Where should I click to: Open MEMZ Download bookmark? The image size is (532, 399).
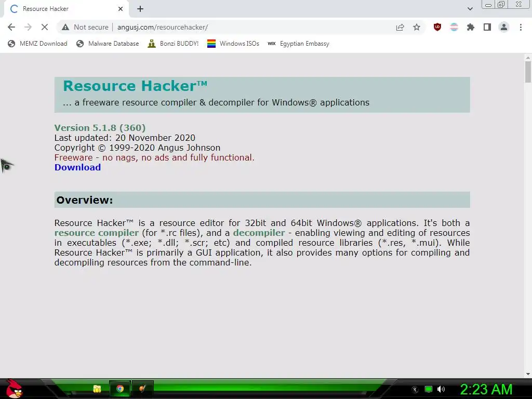(x=37, y=44)
